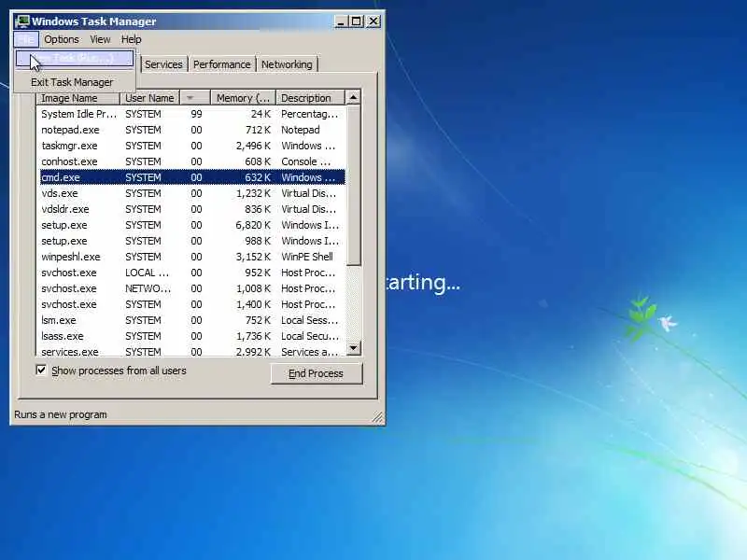Open the Help menu

pyautogui.click(x=131, y=39)
